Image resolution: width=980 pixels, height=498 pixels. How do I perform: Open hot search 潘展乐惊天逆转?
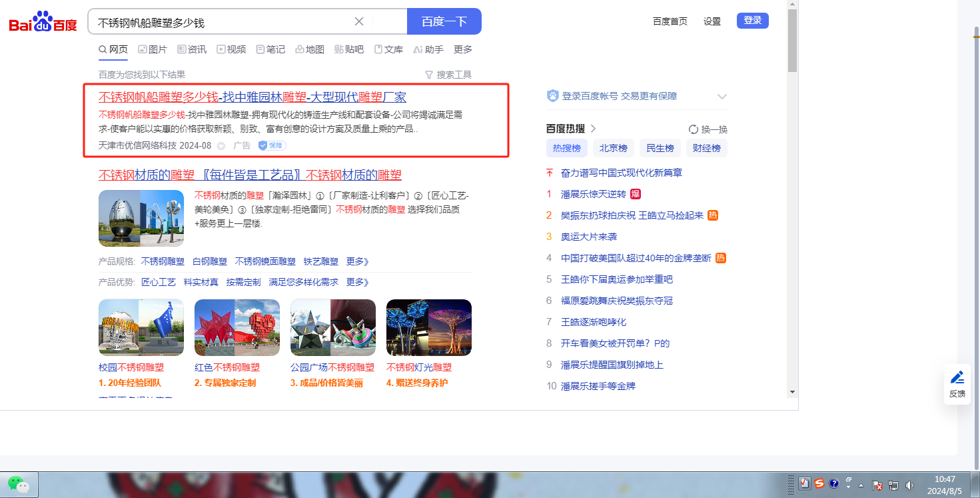coord(594,194)
